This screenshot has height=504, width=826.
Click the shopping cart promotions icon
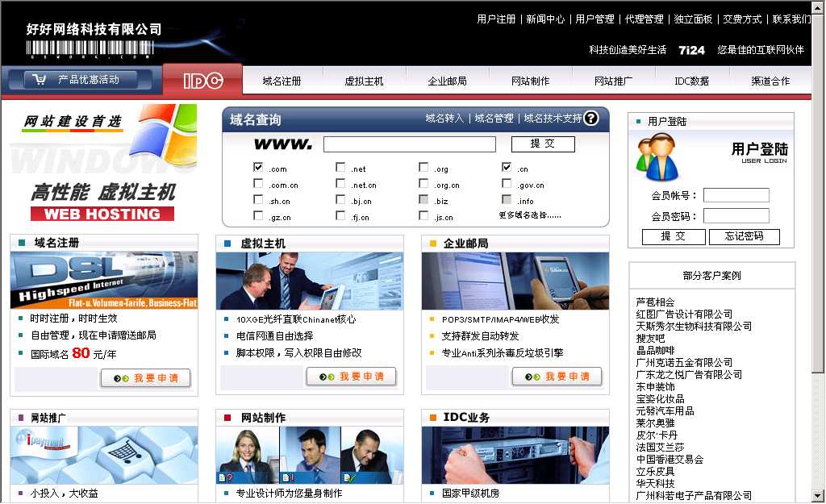(37, 80)
